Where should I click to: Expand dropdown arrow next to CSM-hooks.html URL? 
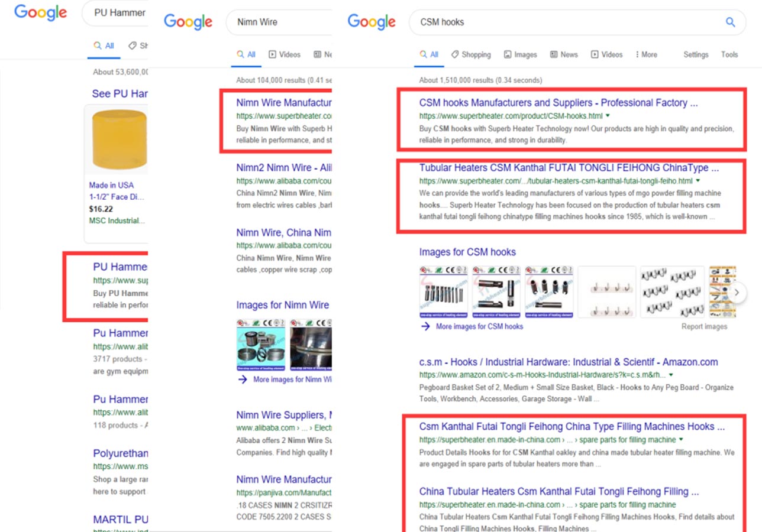[608, 116]
